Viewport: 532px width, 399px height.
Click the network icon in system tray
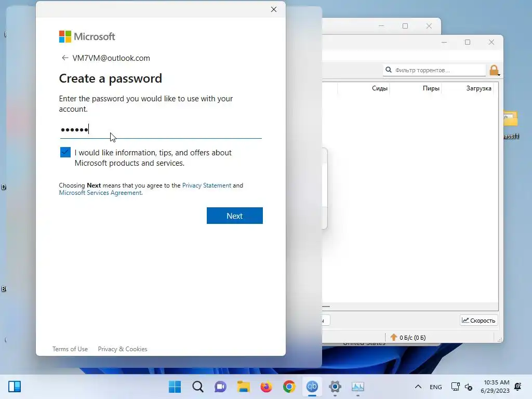click(455, 387)
